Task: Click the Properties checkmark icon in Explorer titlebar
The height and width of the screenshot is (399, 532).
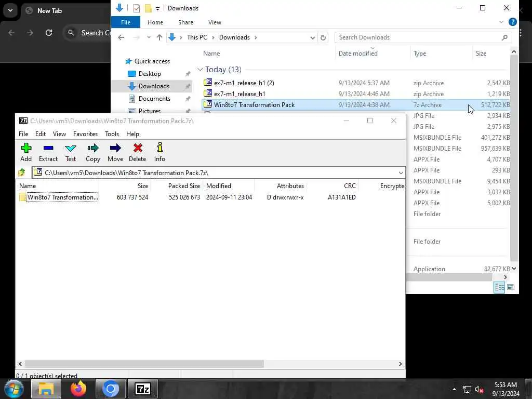Action: click(137, 8)
